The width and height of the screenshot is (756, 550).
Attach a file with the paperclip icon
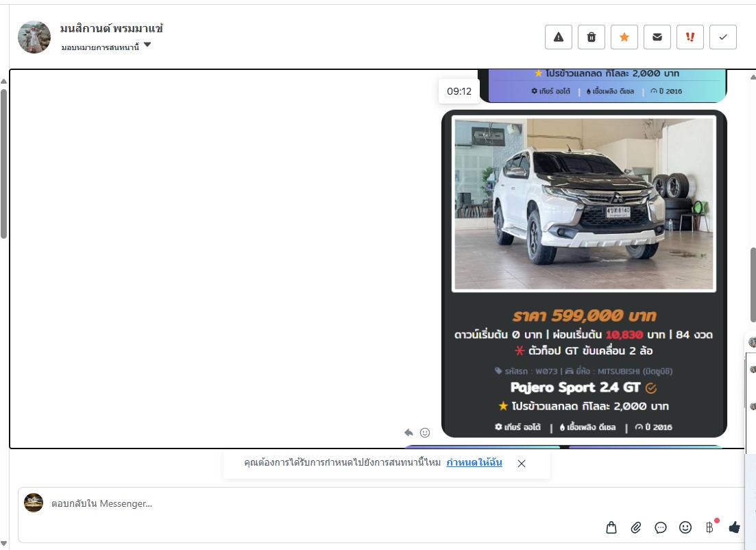(636, 527)
